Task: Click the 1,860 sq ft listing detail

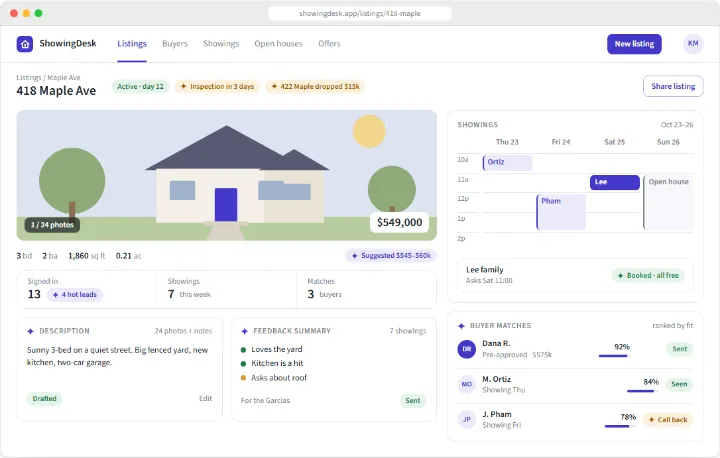Action: coord(87,256)
